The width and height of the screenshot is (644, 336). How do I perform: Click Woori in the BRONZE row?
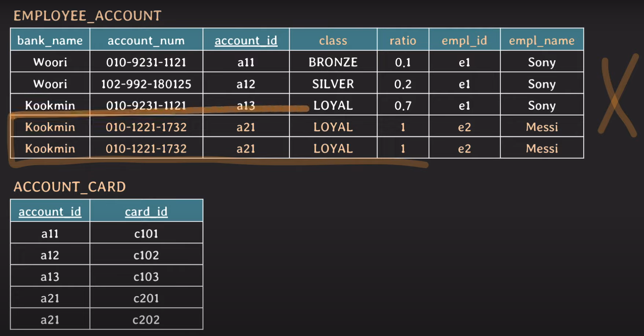[x=50, y=62]
